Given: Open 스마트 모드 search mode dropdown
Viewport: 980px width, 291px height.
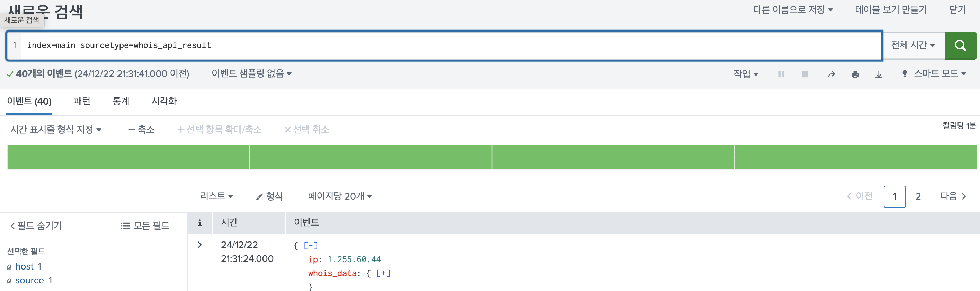Looking at the screenshot, I should point(935,73).
